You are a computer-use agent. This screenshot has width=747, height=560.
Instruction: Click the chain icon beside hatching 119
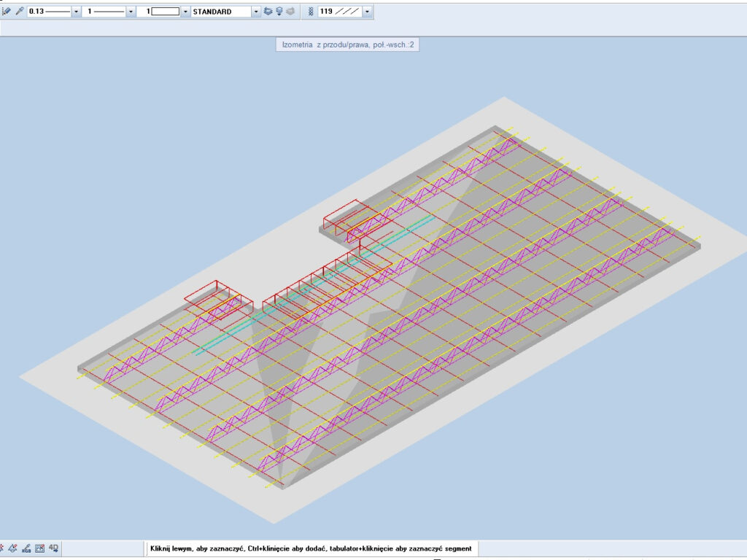[311, 12]
